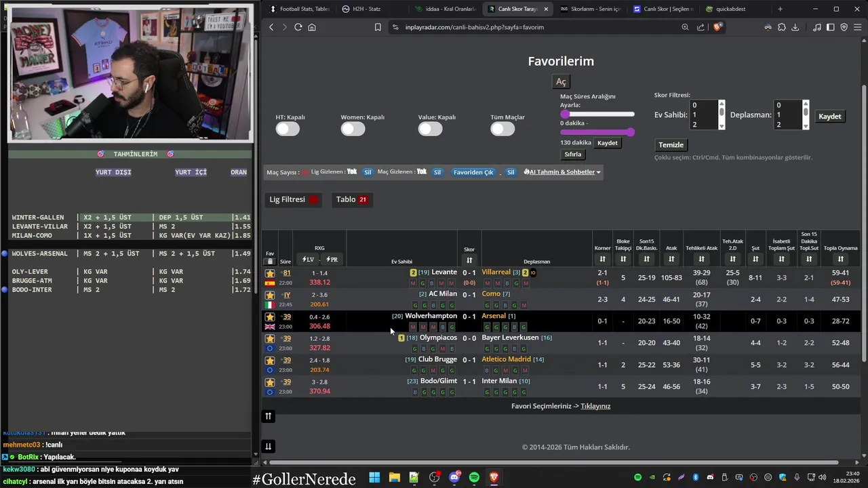Switch to Canlı Skor | Seçilen tab
This screenshot has height=488, width=868.
(663, 9)
